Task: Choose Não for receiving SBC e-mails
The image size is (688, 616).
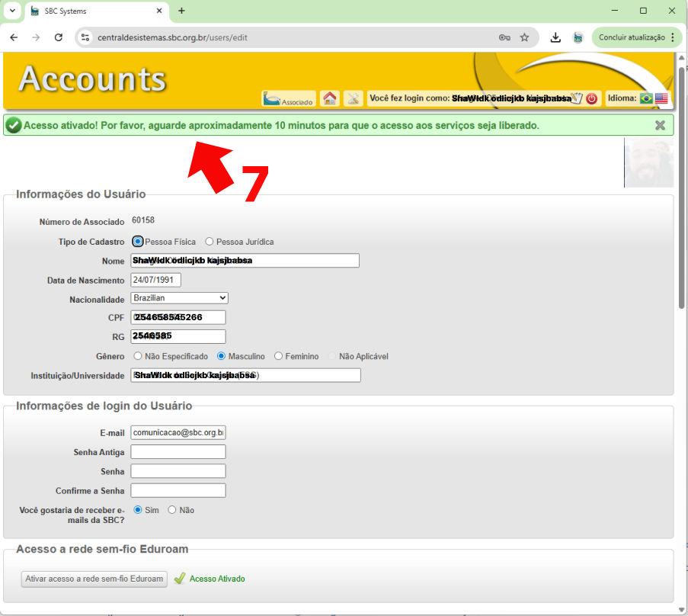Action: click(172, 510)
